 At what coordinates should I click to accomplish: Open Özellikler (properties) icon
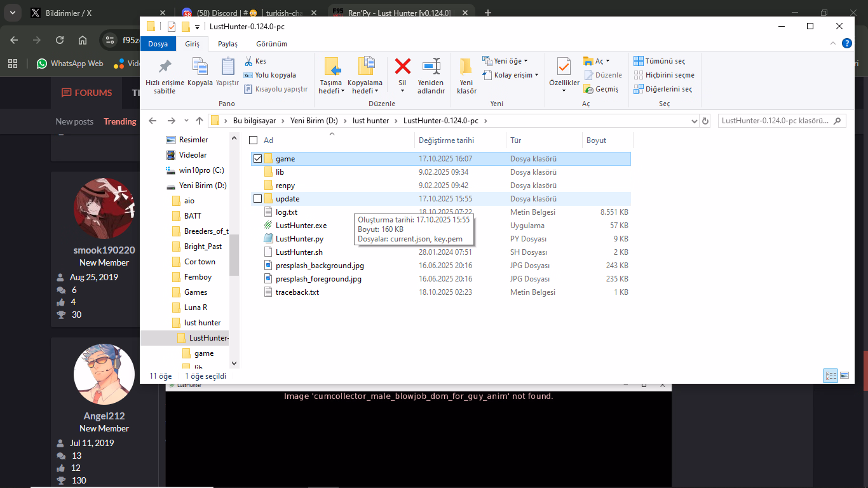pos(564,67)
